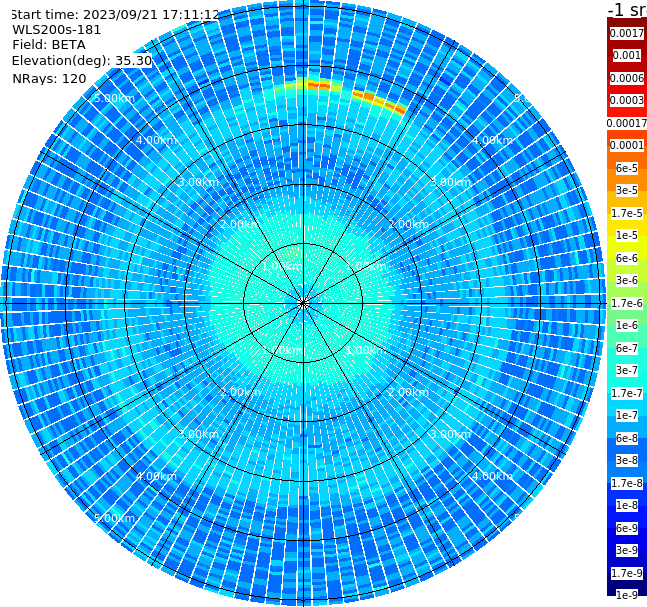The image size is (647, 607).
Task: Click the 6e-9 colorbar label
Action: pyautogui.click(x=627, y=528)
